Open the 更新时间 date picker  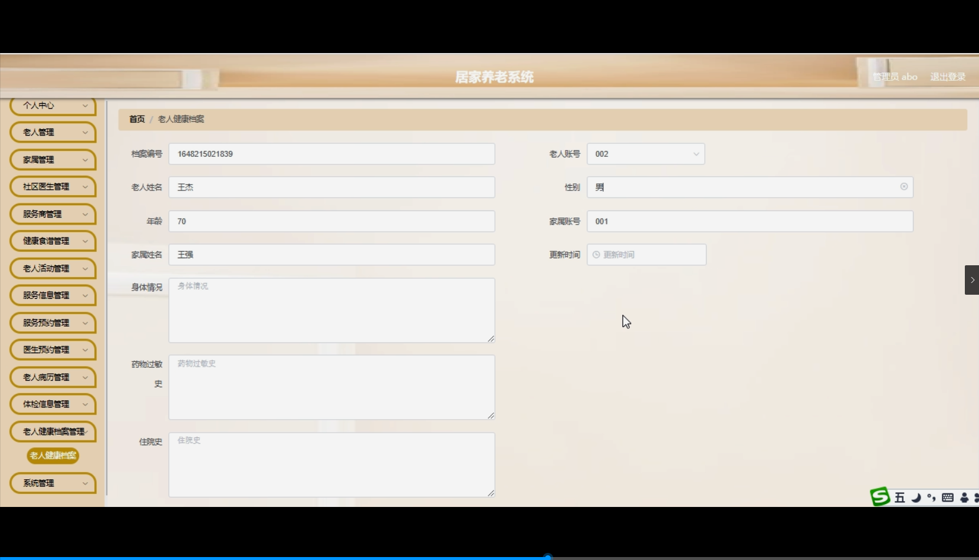646,255
